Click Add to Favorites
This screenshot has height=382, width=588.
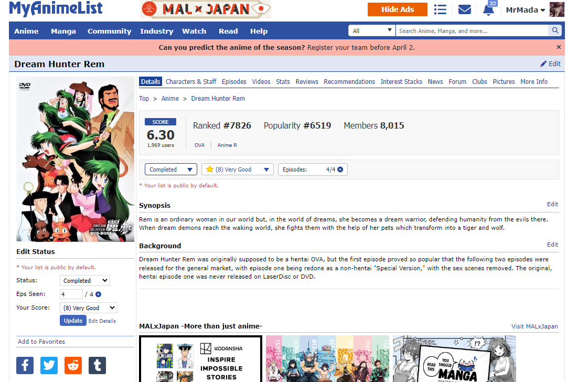tap(41, 342)
